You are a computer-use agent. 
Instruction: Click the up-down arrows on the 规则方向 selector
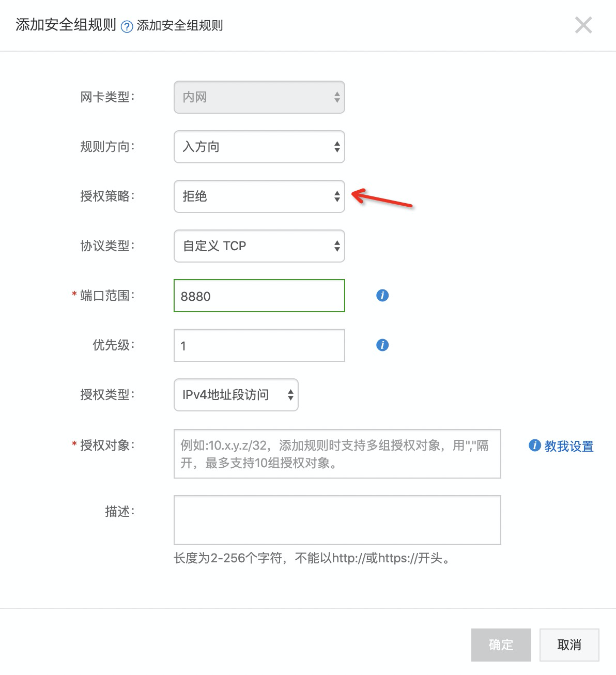pyautogui.click(x=336, y=147)
